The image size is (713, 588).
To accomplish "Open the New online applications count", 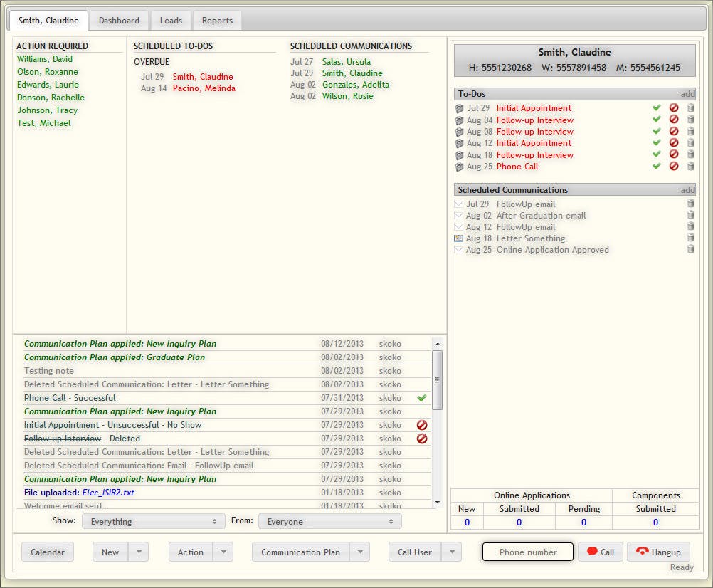I will click(467, 522).
